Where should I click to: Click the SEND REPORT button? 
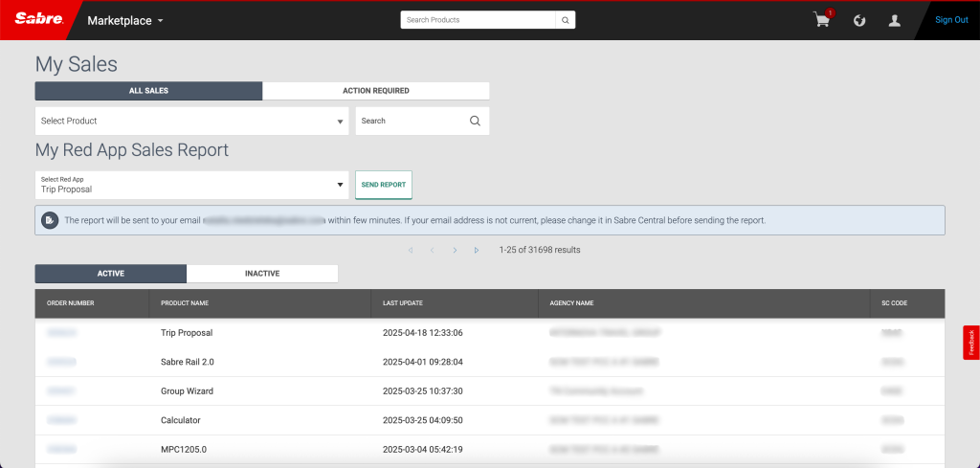pyautogui.click(x=384, y=185)
